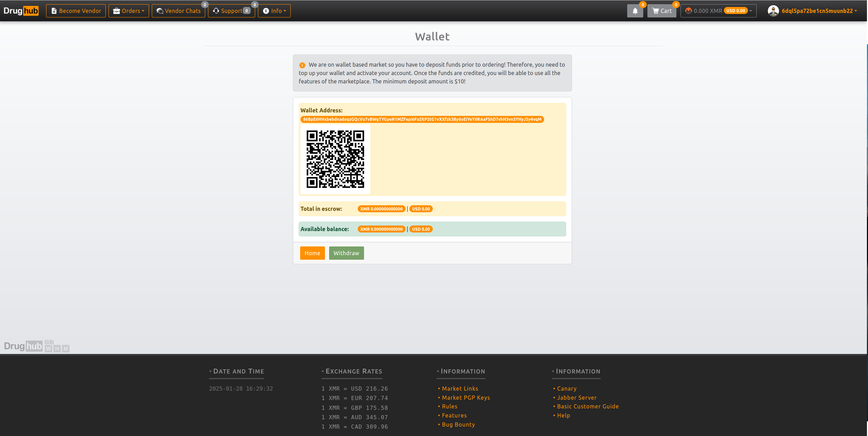Expand the Orders dropdown menu

(129, 11)
